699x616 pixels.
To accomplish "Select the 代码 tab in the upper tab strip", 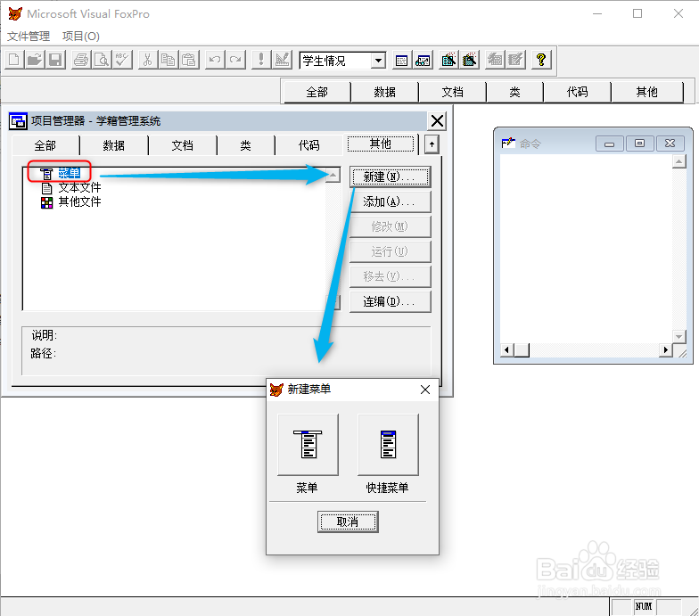I will [x=578, y=92].
